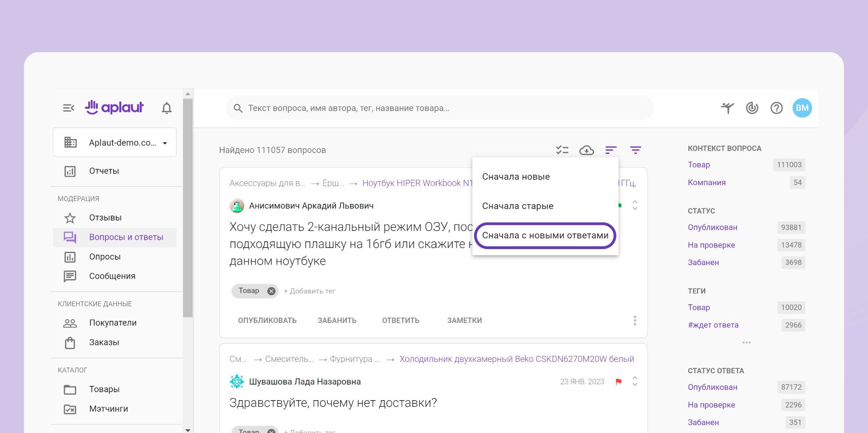
Task: Filter by На проверке status
Action: coord(711,245)
